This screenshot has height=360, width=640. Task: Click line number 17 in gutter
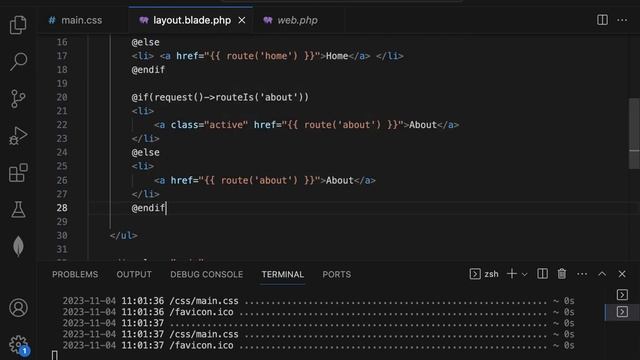click(x=62, y=56)
